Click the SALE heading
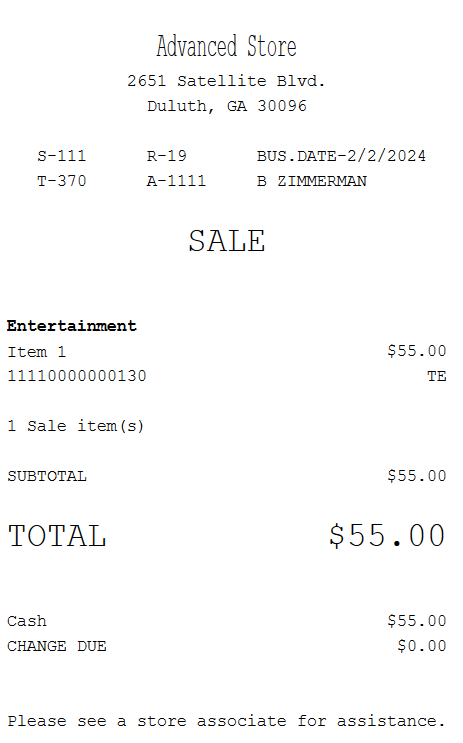Viewport: 463px width, 743px height. point(227,241)
